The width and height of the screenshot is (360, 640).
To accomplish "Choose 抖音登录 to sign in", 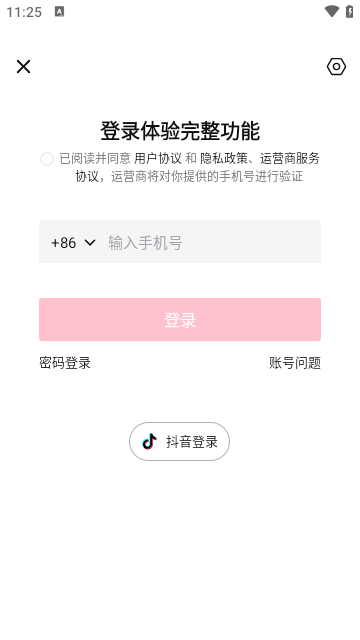I will (x=180, y=441).
